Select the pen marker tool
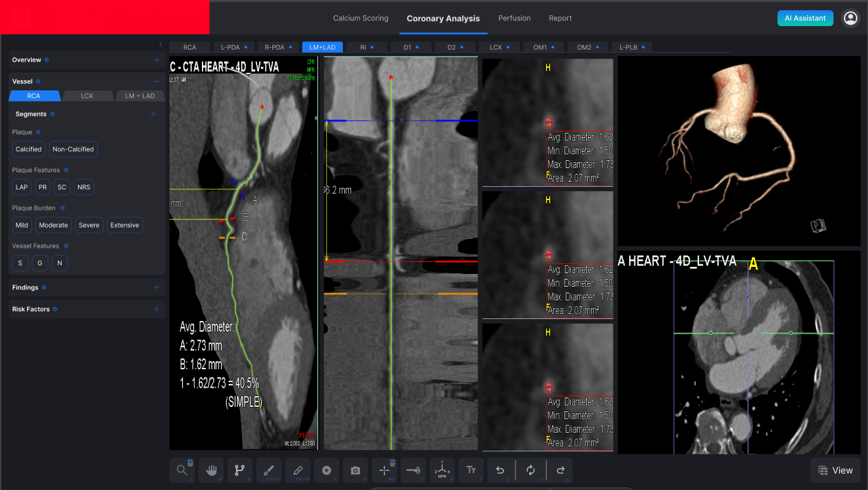Screen dimensions: 868x490 (298, 470)
